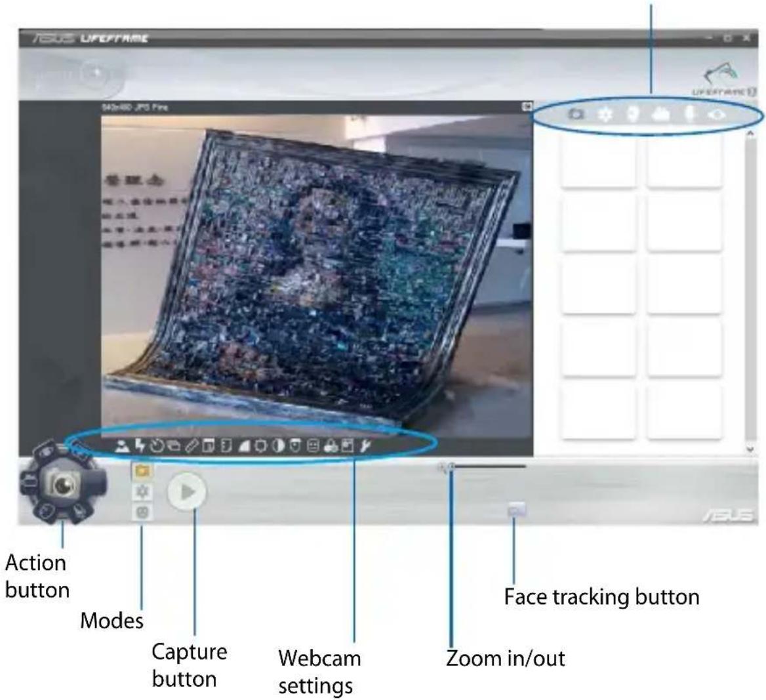Viewport: 766px width, 700px height.
Task: Click the gallery scrollbar up arrow
Action: (750, 133)
